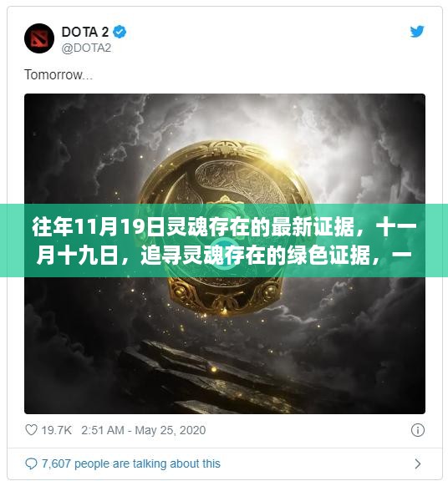Click the speech bubble reply icon
This screenshot has width=448, height=481.
31,463
